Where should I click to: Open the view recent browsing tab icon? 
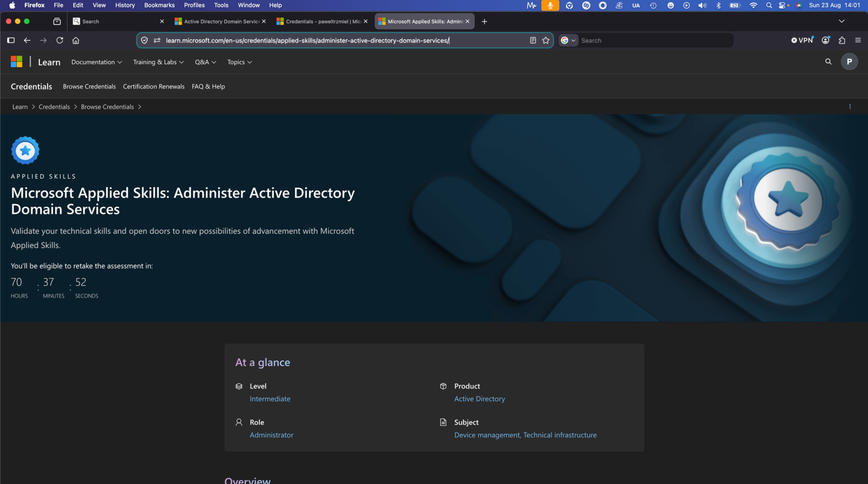(x=57, y=22)
